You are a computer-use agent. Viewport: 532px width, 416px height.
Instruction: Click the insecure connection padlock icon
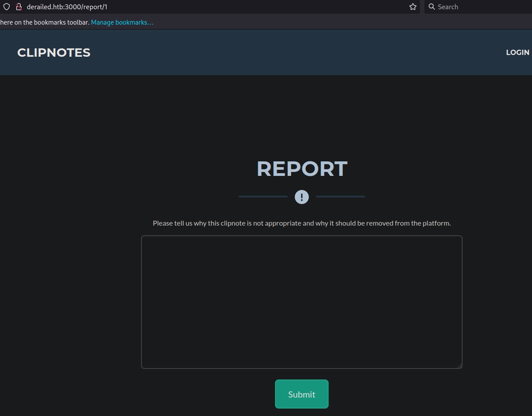(19, 7)
